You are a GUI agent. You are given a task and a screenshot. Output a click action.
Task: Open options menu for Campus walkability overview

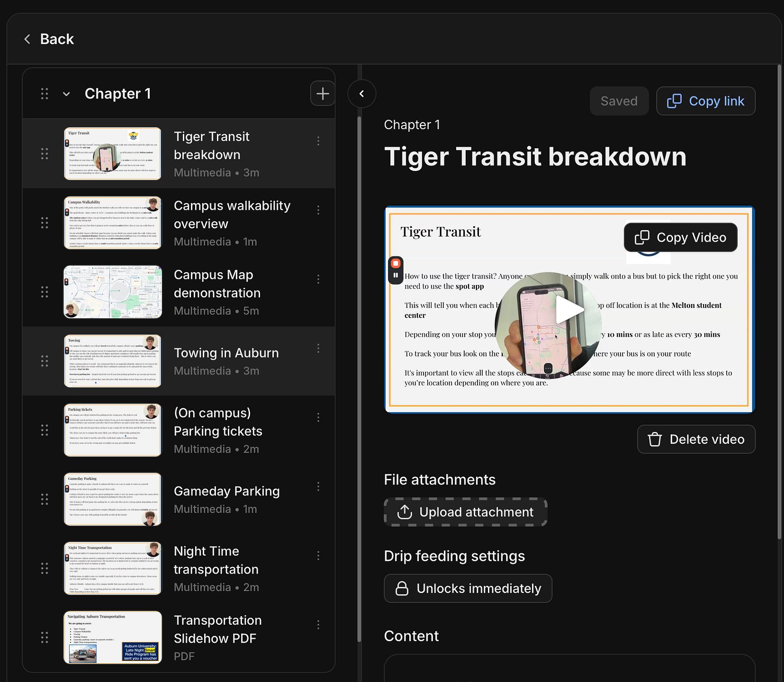318,210
